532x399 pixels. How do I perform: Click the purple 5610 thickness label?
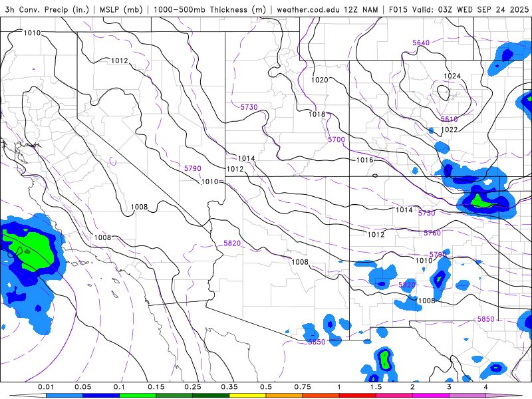coord(450,119)
